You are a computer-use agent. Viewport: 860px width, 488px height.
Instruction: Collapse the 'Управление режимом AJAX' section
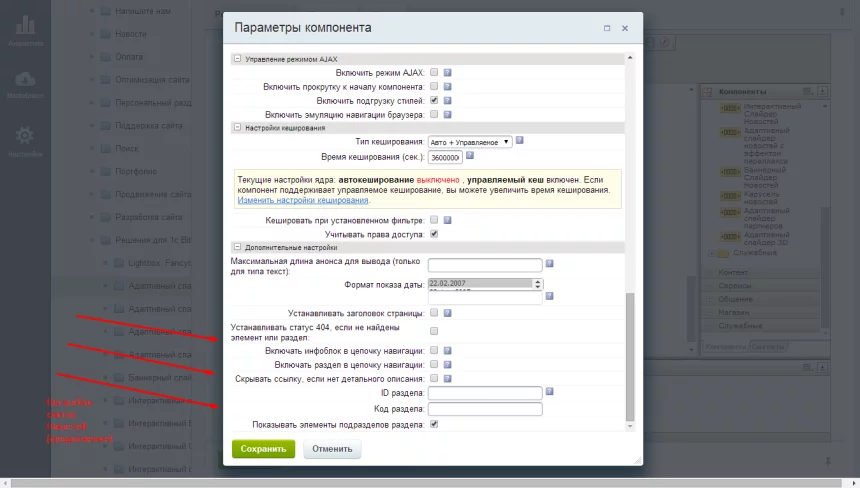coord(237,59)
